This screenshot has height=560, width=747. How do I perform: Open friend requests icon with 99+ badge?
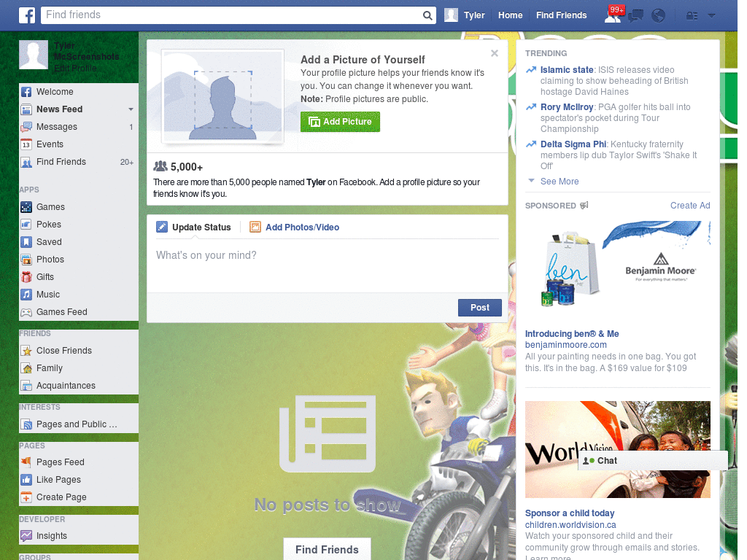(613, 15)
